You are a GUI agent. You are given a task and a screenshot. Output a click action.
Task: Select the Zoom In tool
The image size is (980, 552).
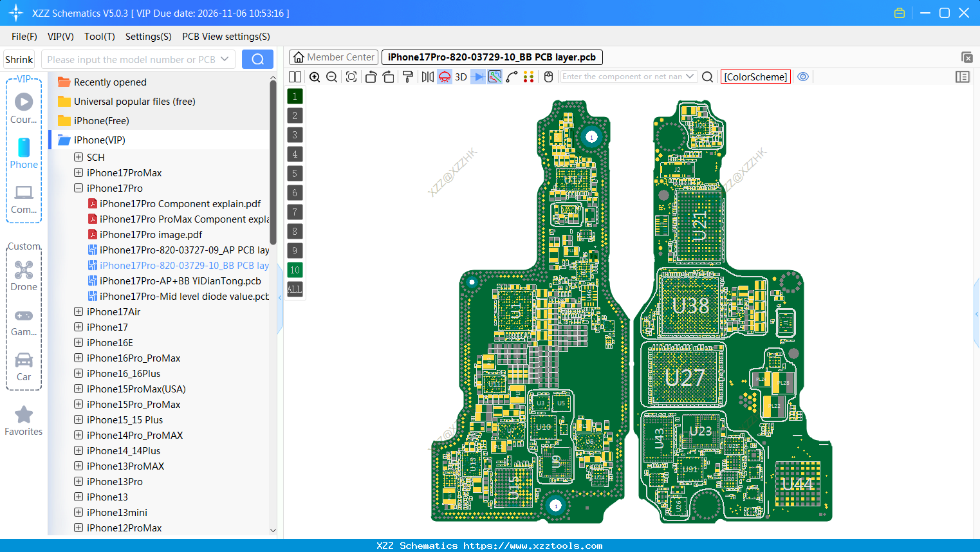(315, 77)
